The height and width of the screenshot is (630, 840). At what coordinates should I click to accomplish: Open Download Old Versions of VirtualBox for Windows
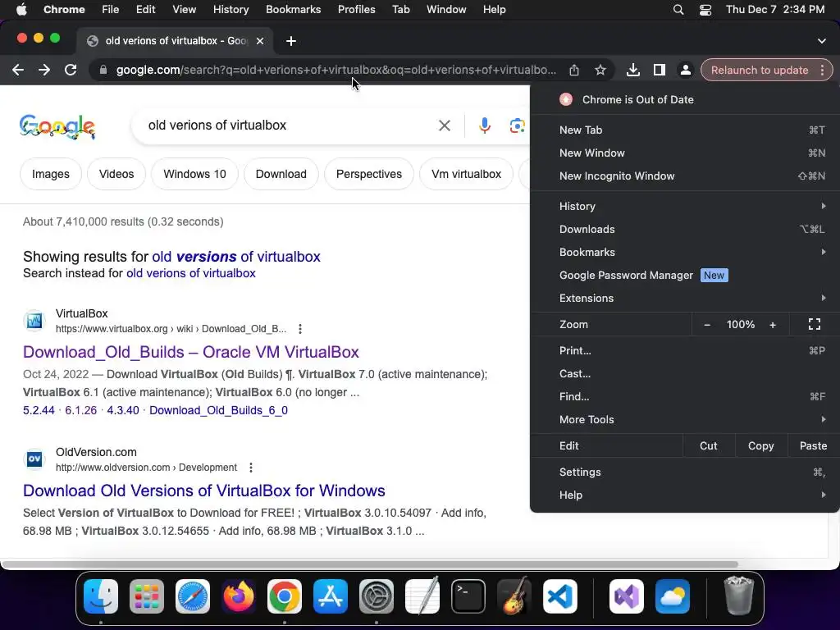tap(204, 491)
